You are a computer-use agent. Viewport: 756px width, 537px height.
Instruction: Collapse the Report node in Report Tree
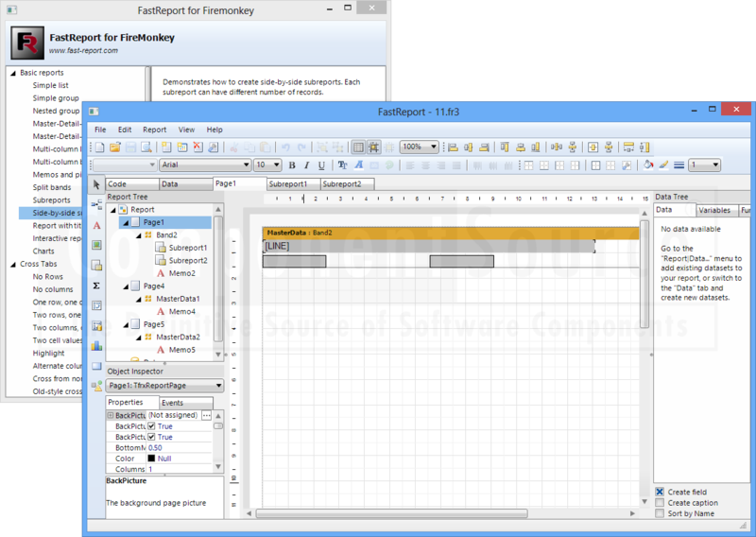click(x=113, y=210)
